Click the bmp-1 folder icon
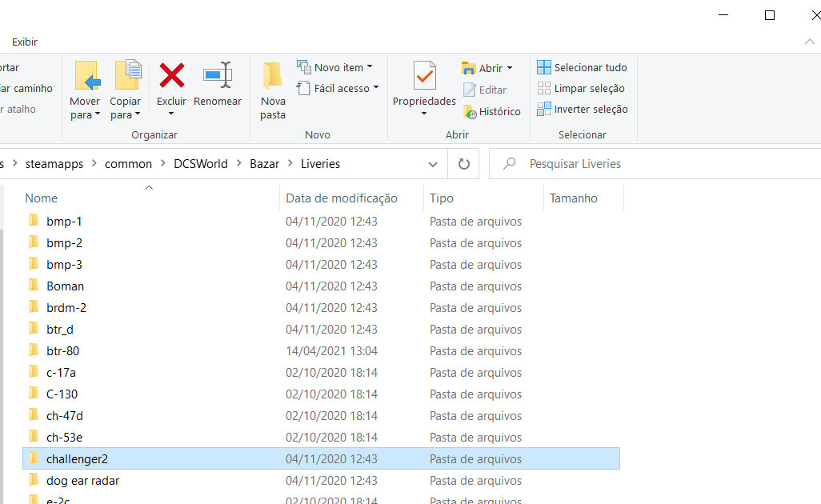 click(34, 220)
